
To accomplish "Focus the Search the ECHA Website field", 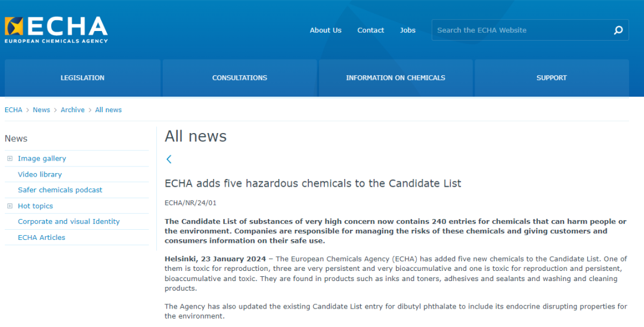I will 519,30.
